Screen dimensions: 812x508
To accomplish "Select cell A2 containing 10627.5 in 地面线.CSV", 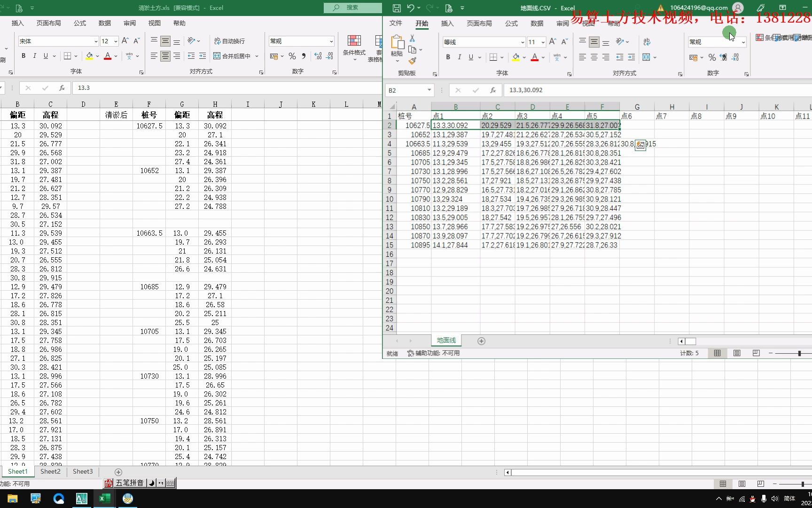I will (x=414, y=125).
